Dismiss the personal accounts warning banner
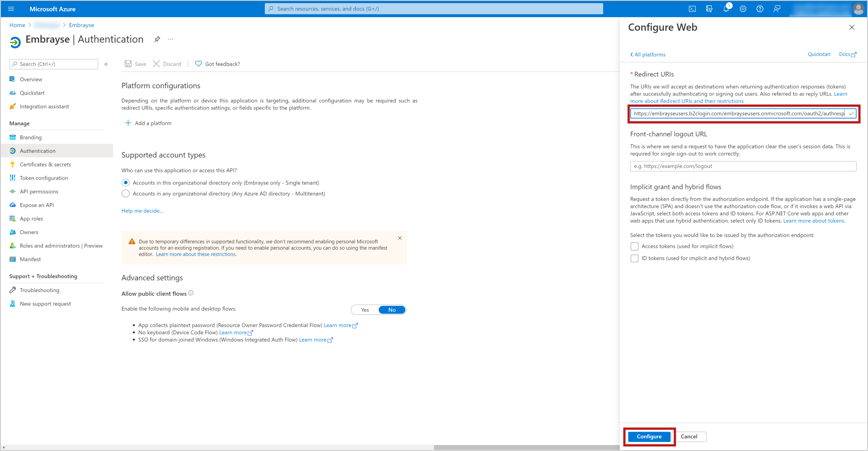Viewport: 868px width, 451px height. pyautogui.click(x=400, y=238)
